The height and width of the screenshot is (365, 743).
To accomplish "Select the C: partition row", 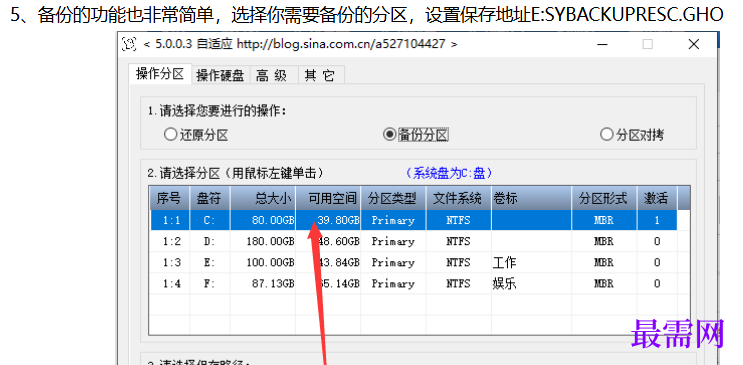I will coord(413,220).
